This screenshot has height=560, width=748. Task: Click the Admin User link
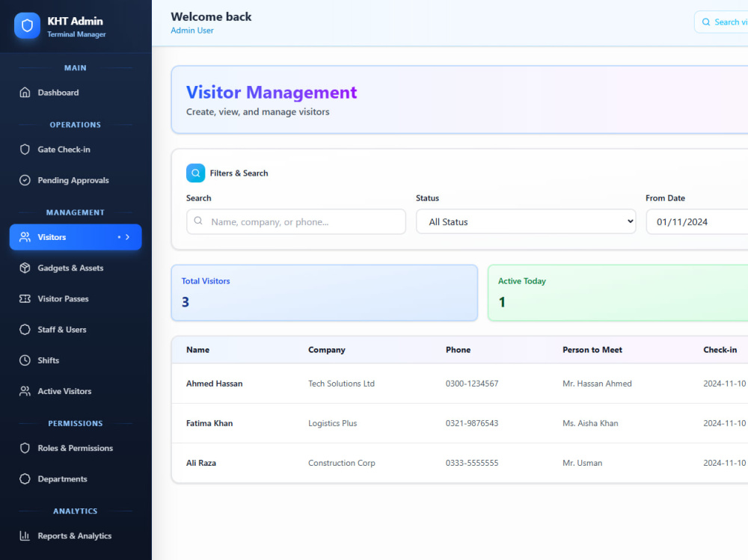click(192, 30)
